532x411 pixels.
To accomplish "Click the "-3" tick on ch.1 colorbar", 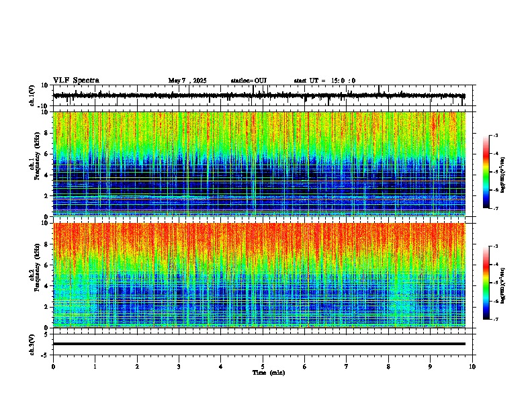I will coord(495,135).
